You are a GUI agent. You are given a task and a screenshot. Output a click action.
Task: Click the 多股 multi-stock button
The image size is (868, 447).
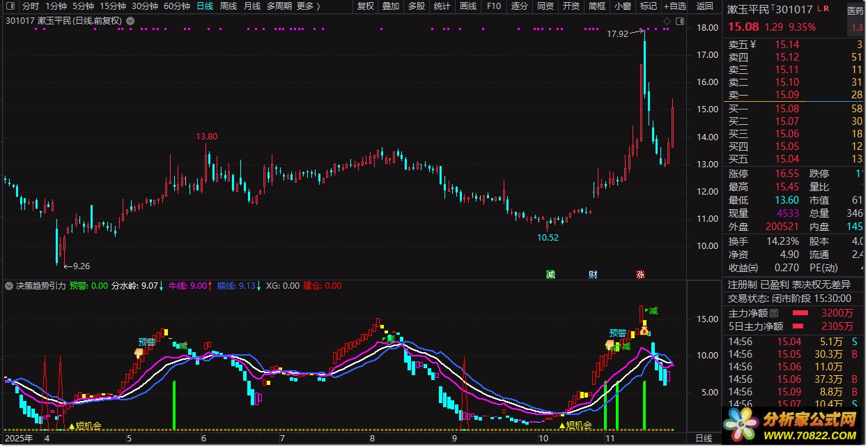tap(417, 6)
